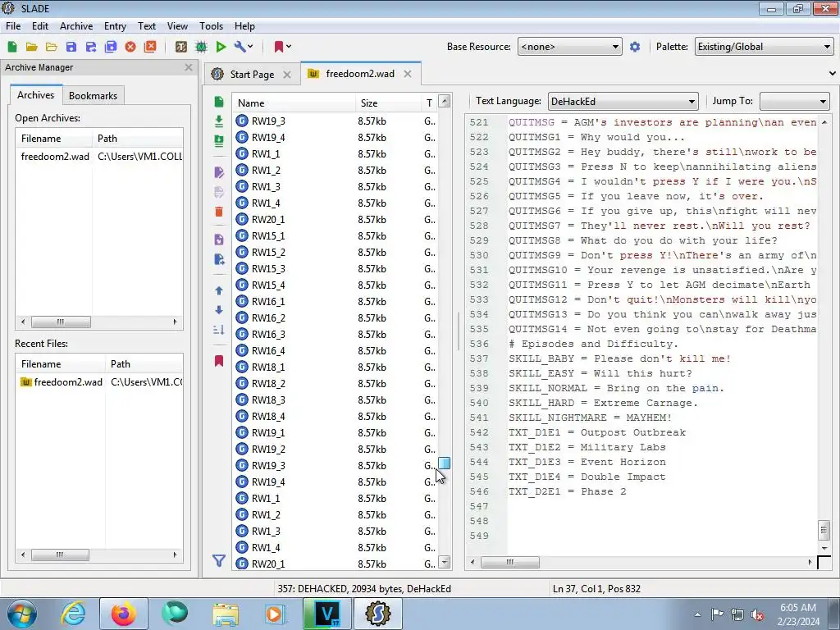Open the Texture Editor toolbar icon
Viewport: 840px width, 630px height.
point(181,47)
